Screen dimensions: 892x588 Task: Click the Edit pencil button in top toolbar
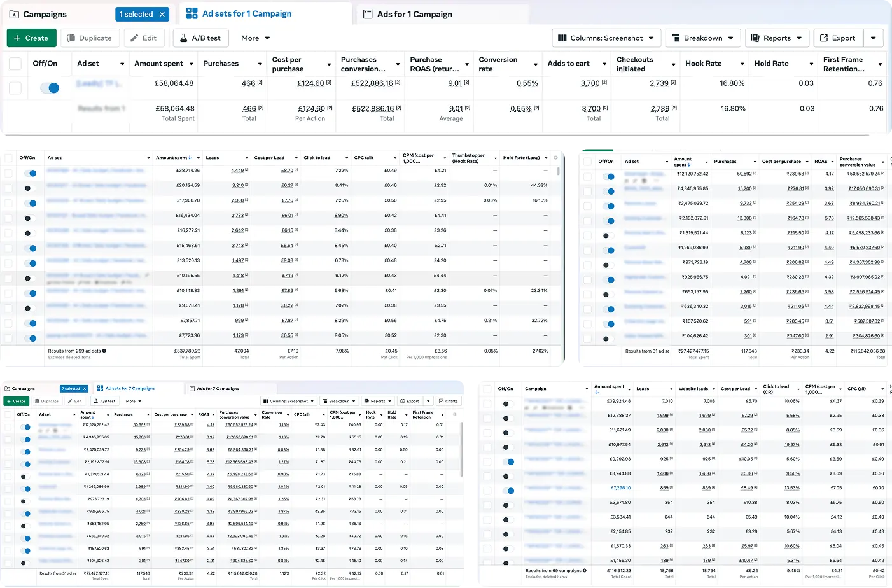coord(144,38)
